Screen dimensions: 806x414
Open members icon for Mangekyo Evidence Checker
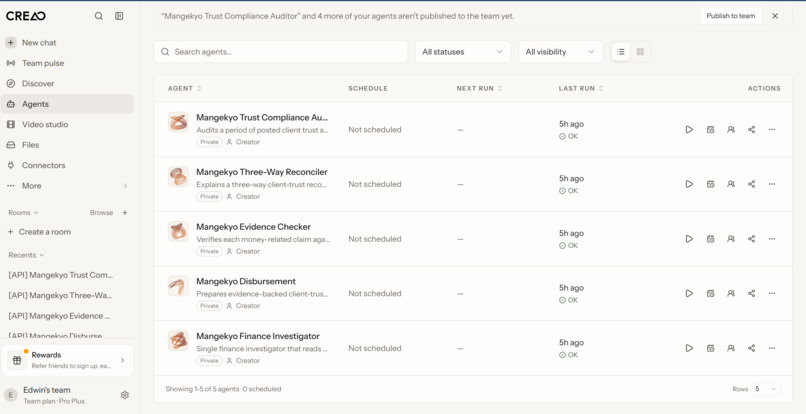point(731,239)
